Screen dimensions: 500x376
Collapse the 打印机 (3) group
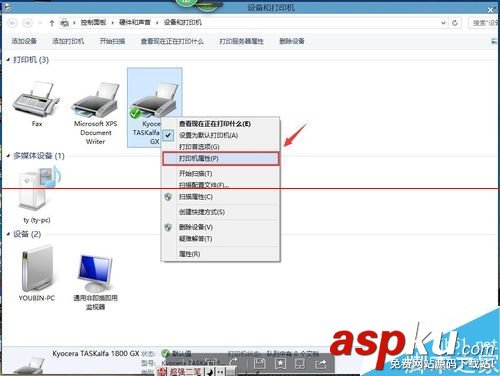tap(8, 60)
